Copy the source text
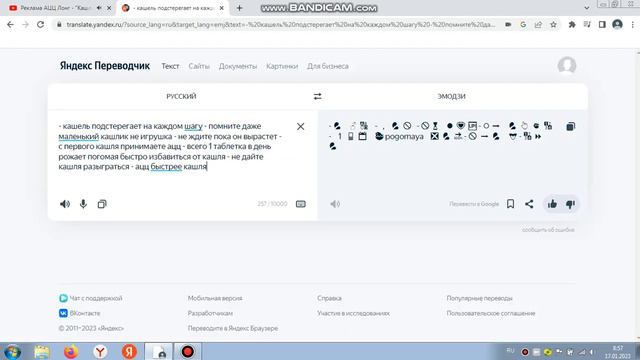 [x=102, y=204]
